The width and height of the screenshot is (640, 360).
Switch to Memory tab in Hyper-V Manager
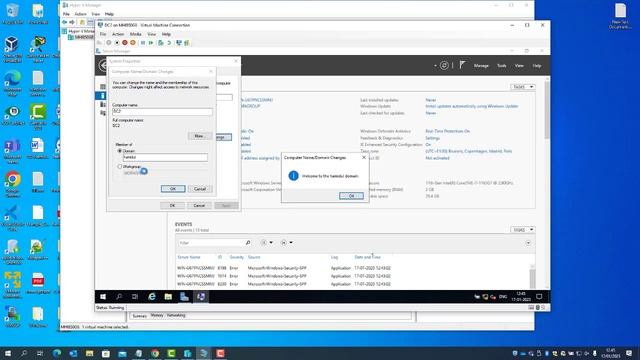157,316
